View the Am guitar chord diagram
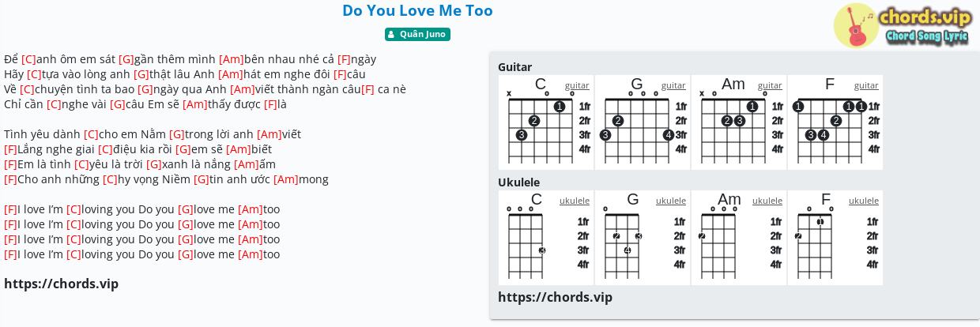Image resolution: width=980 pixels, height=327 pixels. (740, 122)
